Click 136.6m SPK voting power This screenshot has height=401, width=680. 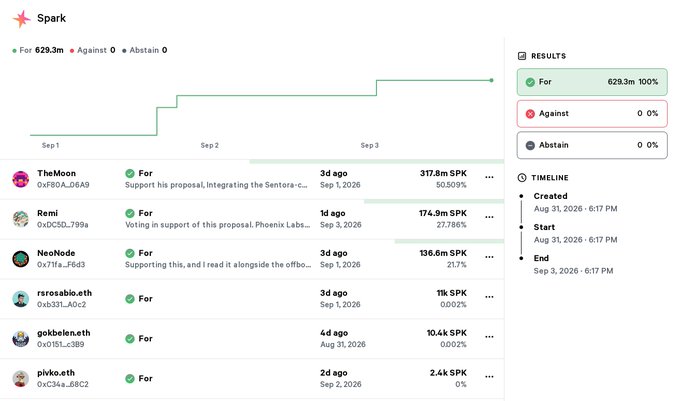[443, 253]
